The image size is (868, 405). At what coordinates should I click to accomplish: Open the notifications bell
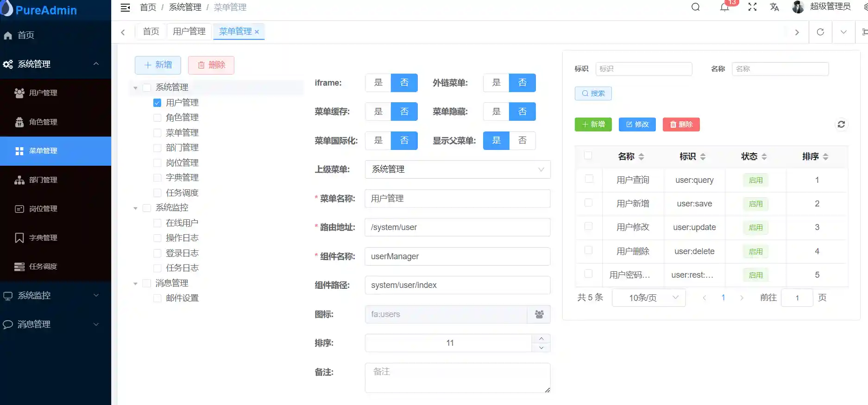click(724, 7)
